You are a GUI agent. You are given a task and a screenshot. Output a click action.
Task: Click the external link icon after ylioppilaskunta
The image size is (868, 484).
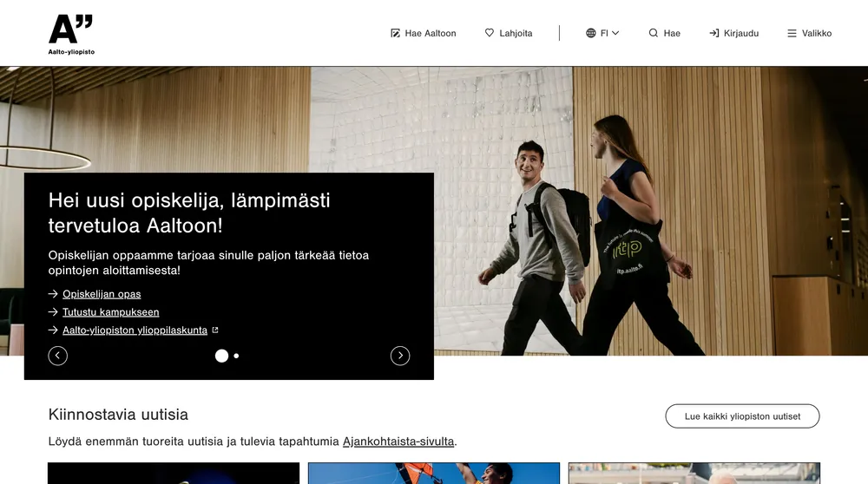click(215, 330)
